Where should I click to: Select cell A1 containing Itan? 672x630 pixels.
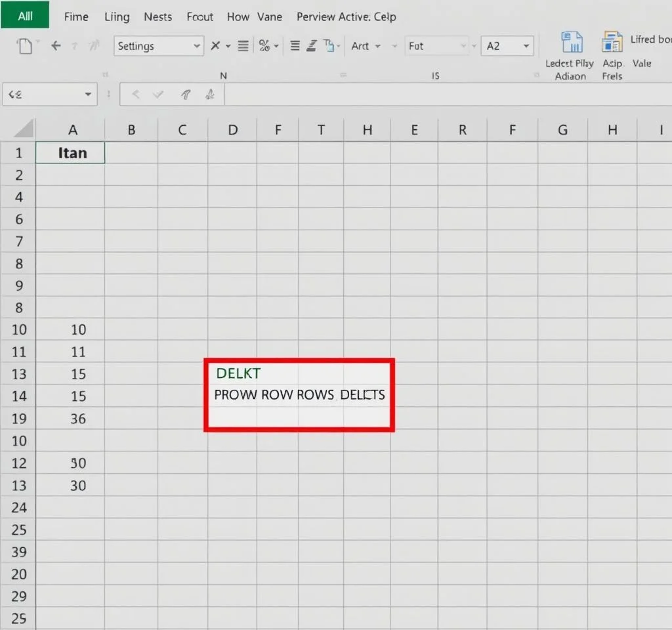[x=72, y=153]
